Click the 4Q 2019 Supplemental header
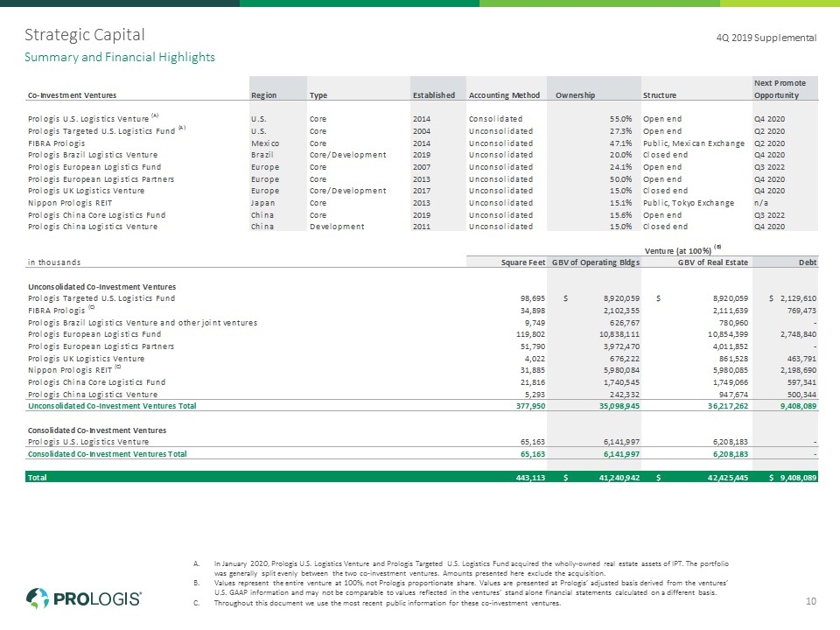Viewport: 840px width, 630px height. [x=766, y=38]
